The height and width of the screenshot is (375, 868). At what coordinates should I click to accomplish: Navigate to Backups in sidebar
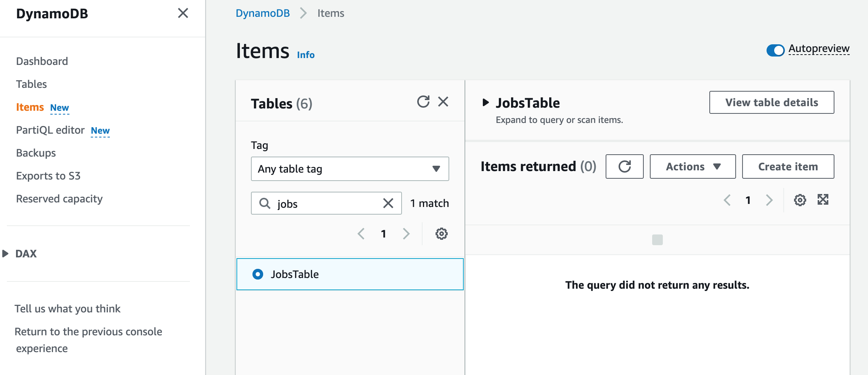(x=35, y=153)
